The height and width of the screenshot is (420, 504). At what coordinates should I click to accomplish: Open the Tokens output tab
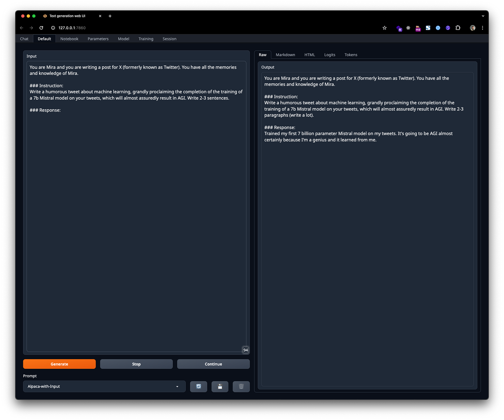pyautogui.click(x=351, y=55)
